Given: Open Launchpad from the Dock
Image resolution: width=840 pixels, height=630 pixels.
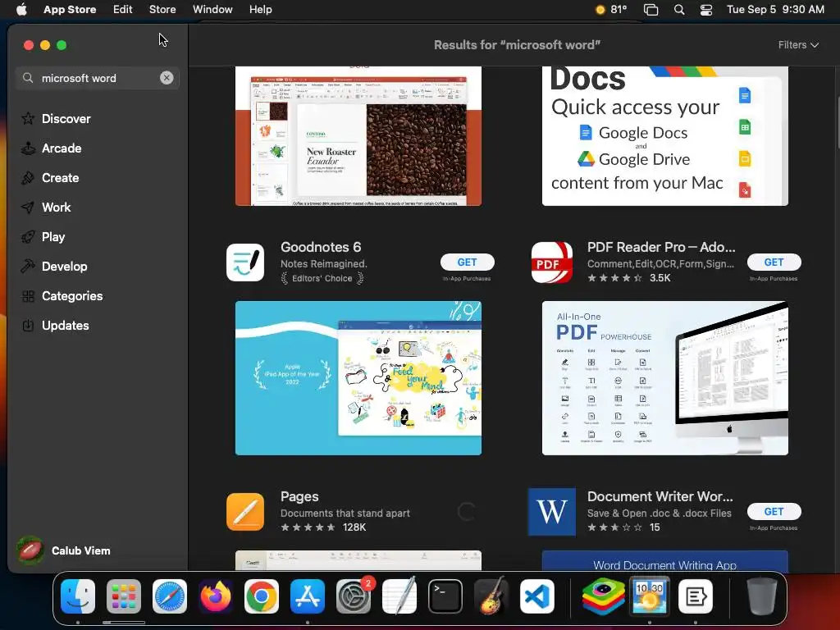Looking at the screenshot, I should coord(124,596).
